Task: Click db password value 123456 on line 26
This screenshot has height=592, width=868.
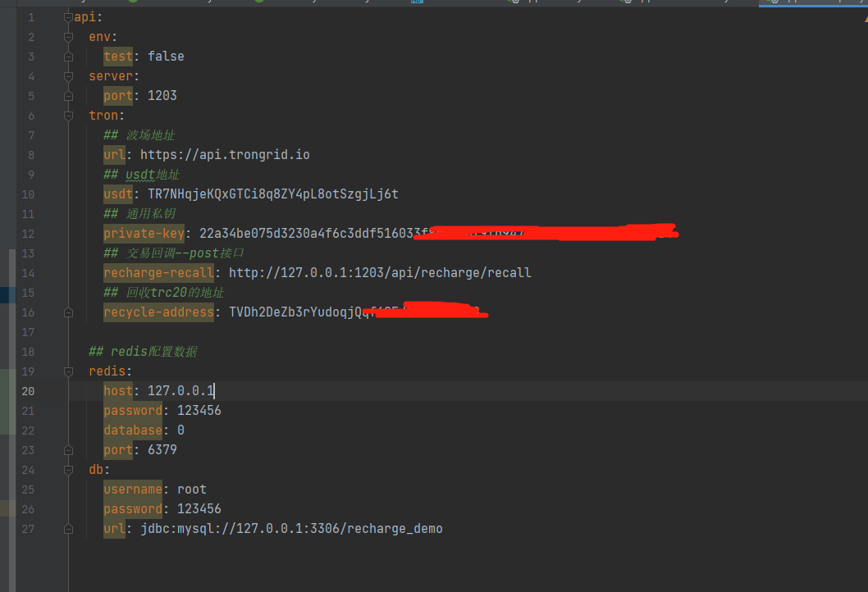Action: (199, 509)
